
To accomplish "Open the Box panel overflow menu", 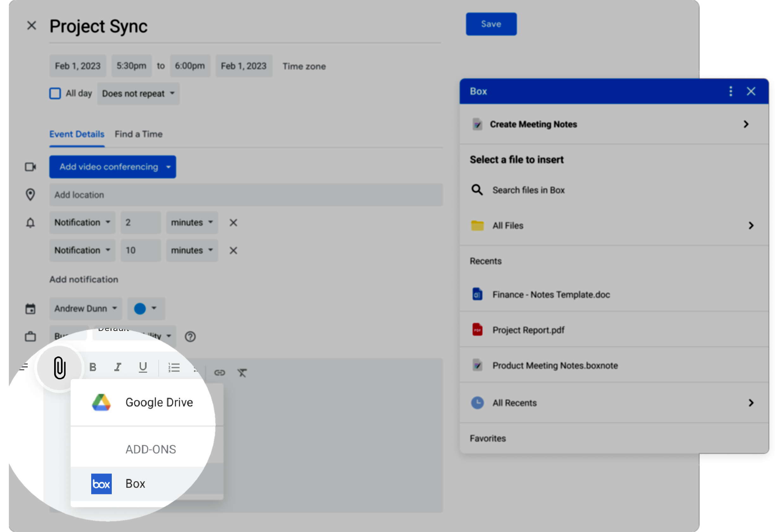I will 731,91.
